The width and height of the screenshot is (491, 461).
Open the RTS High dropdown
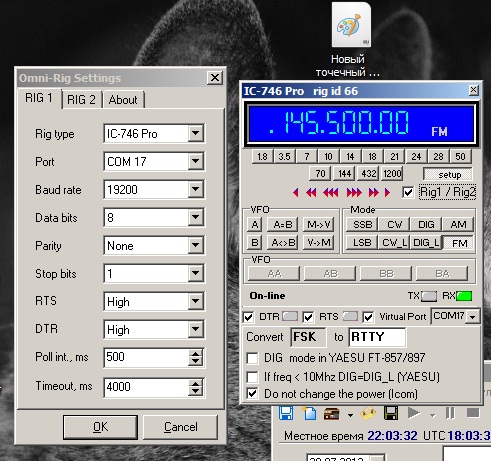pos(196,301)
